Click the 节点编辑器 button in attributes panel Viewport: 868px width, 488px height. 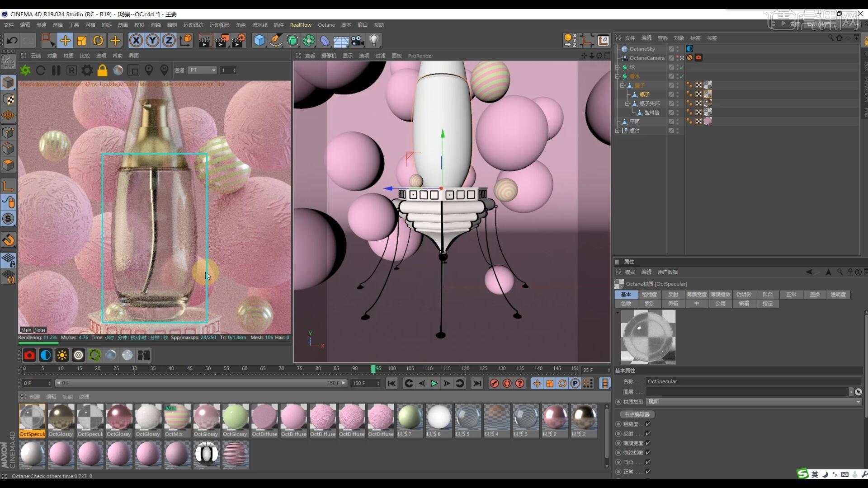tap(637, 414)
